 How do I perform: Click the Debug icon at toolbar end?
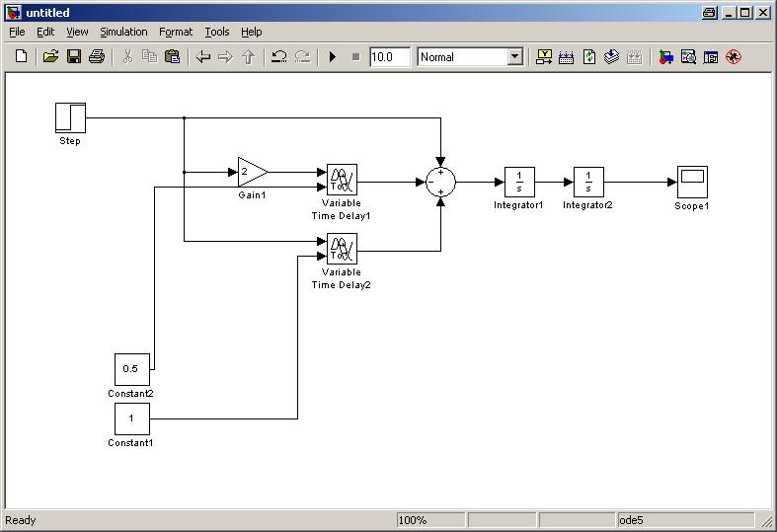click(733, 57)
